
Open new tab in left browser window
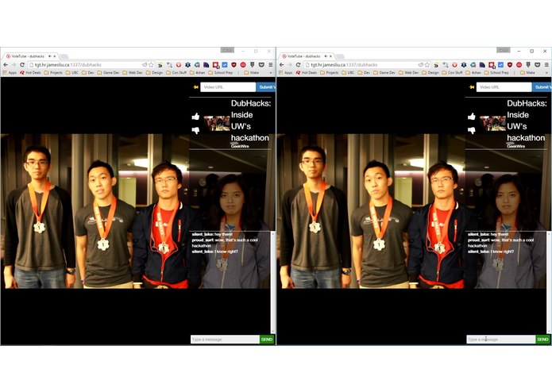[64, 56]
